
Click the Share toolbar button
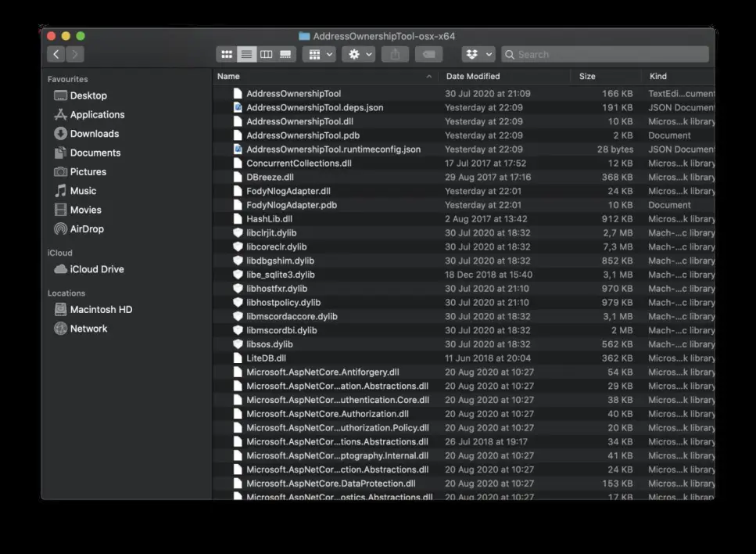click(396, 54)
